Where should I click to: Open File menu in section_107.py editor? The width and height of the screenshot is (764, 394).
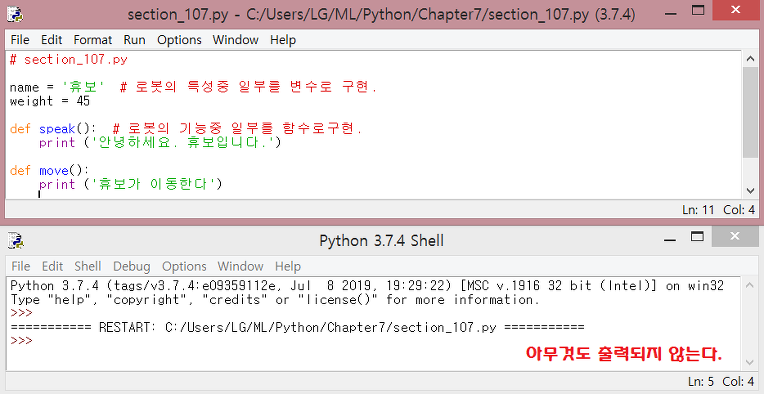[x=20, y=40]
